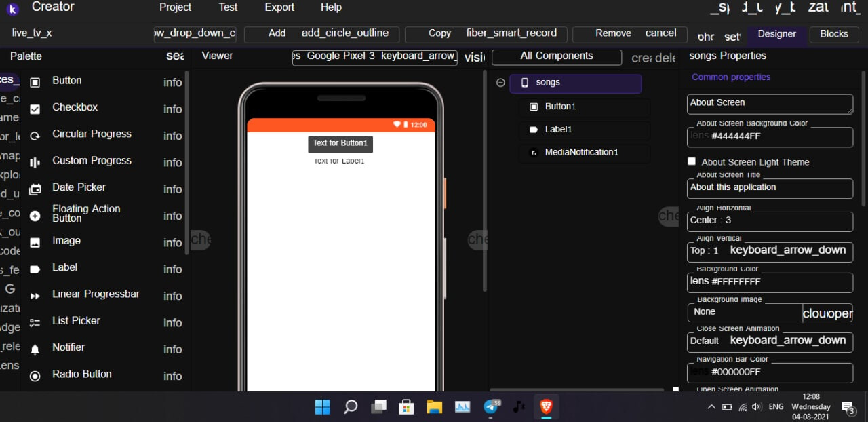The image size is (868, 422).
Task: Click the Floating Action Button plus icon
Action: coord(36,216)
